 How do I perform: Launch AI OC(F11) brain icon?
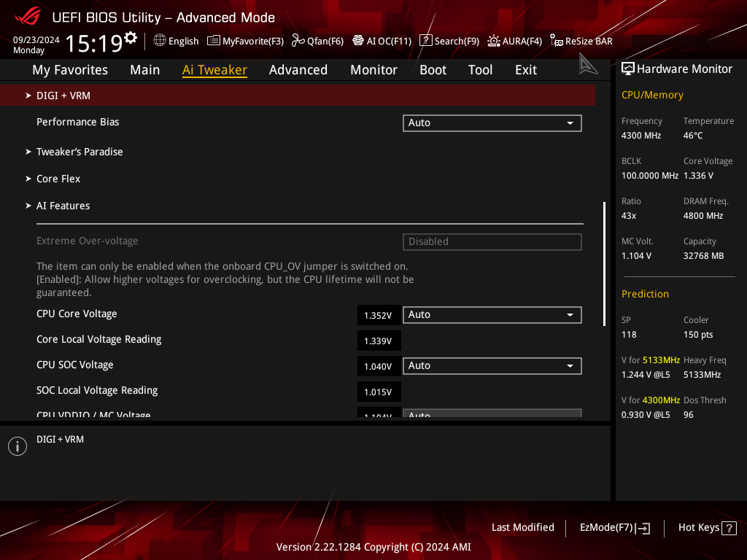(357, 41)
